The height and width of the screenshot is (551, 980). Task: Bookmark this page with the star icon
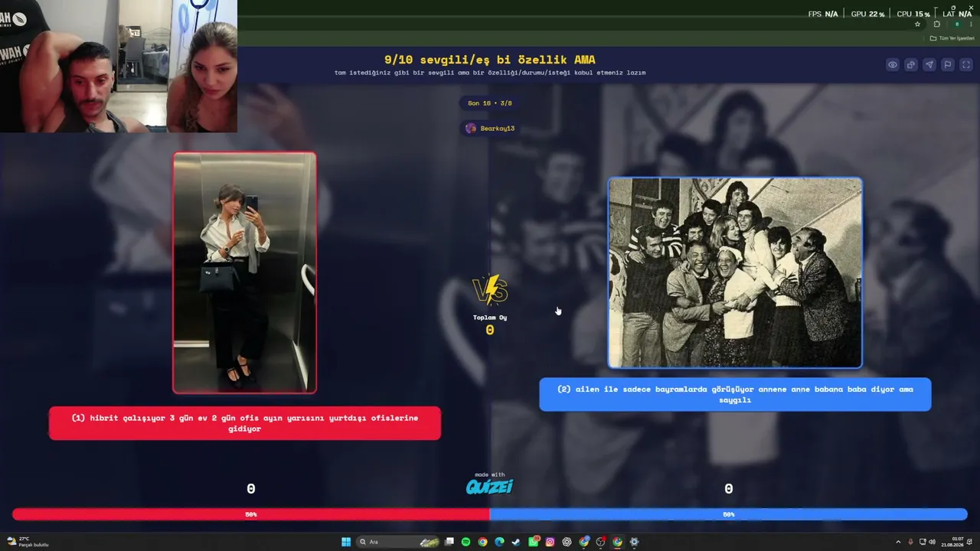(918, 24)
